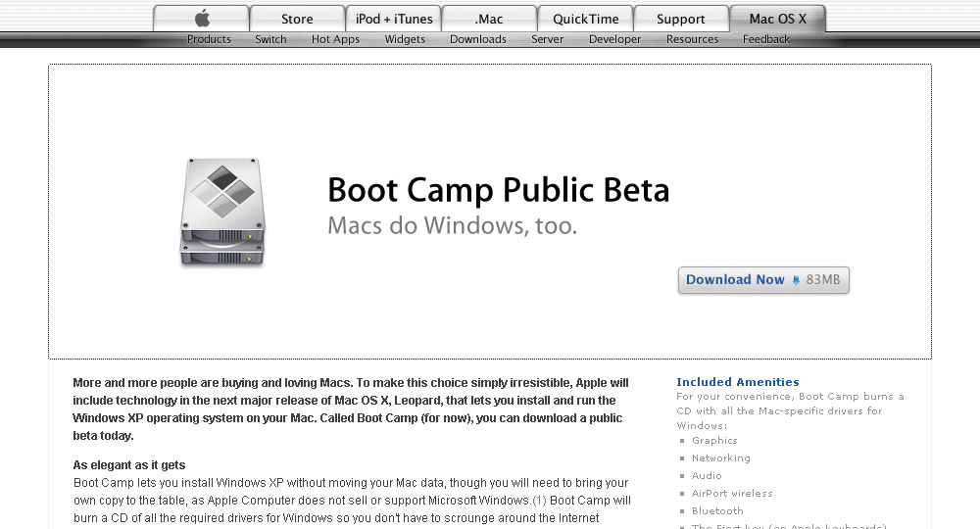This screenshot has height=529, width=980.
Task: Open the iPod + iTunes tab
Action: point(394,18)
